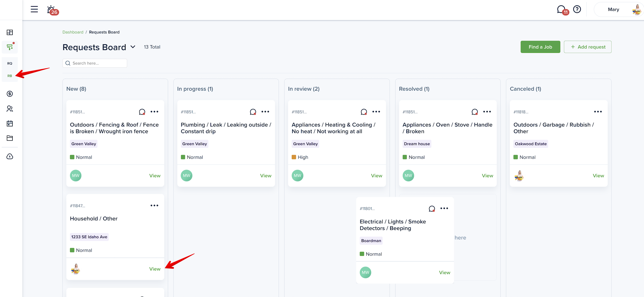Viewport: 644px width, 297px height.
Task: Open the accounting dollar icon in sidebar
Action: (10, 94)
